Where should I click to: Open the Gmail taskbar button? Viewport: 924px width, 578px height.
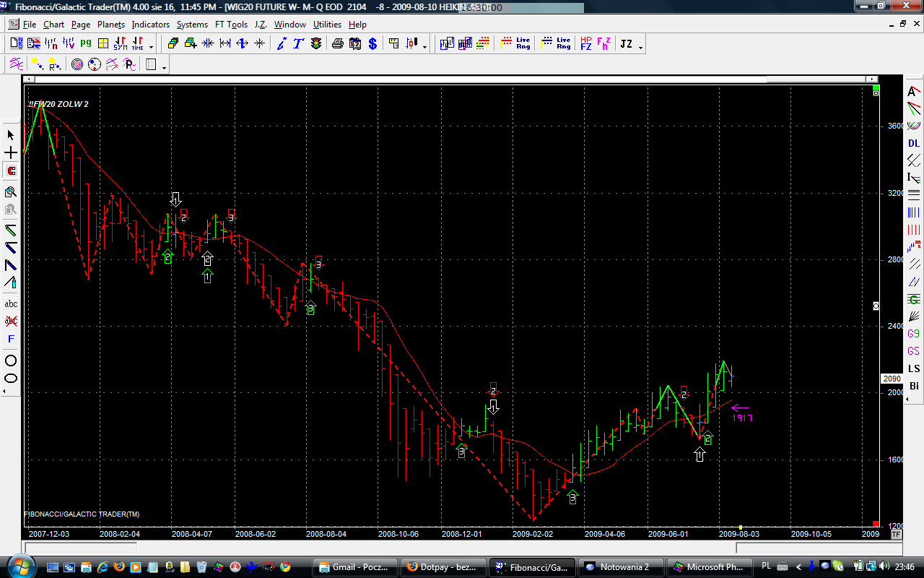[356, 567]
